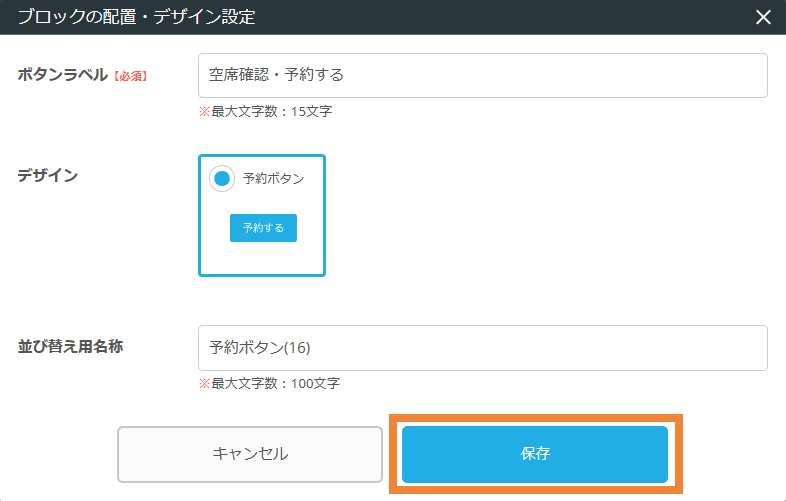This screenshot has width=786, height=501.
Task: Click the ボタンラベル field label
Action: tap(62, 75)
